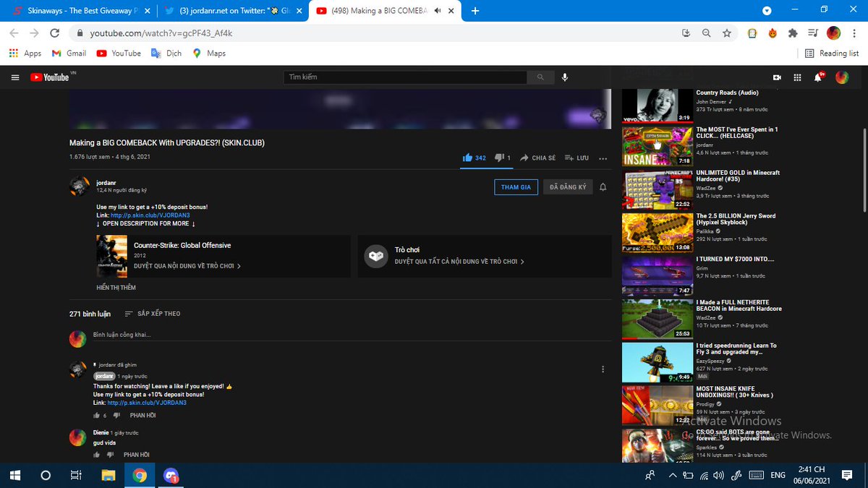Viewport: 868px width, 488px height.
Task: Click the zoom magnifier in address bar
Action: coord(707,33)
